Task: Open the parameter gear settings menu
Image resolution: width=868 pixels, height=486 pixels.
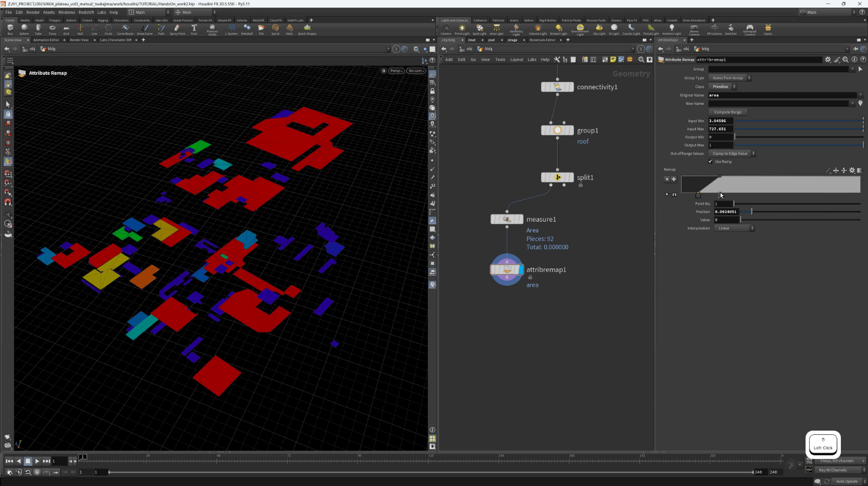Action: pos(828,59)
